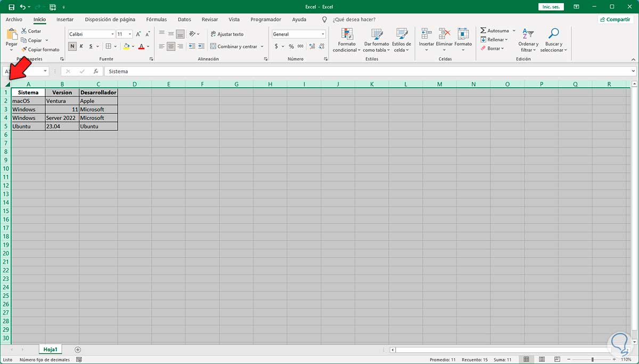Apply percent style format
This screenshot has height=364, width=639.
click(291, 46)
